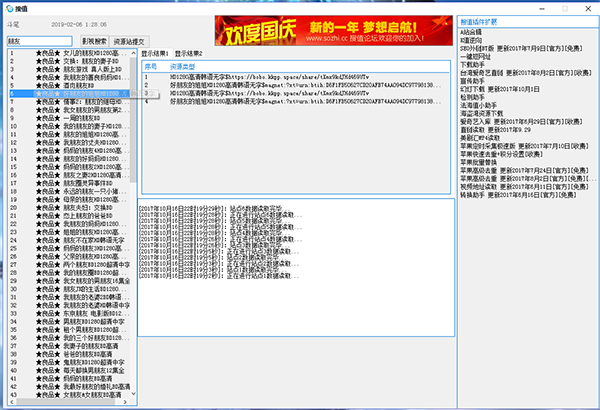
Task: Open the 检测助手 plugin
Action: click(472, 97)
